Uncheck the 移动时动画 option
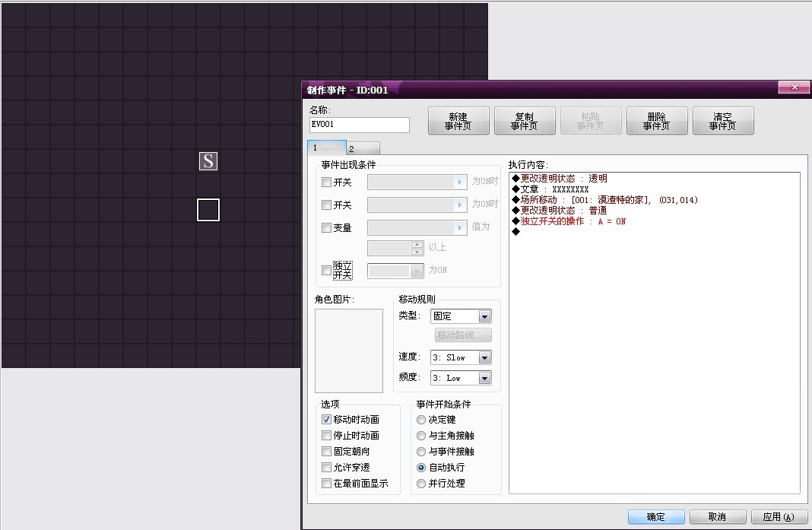Screen dimensions: 812x530 pos(326,420)
